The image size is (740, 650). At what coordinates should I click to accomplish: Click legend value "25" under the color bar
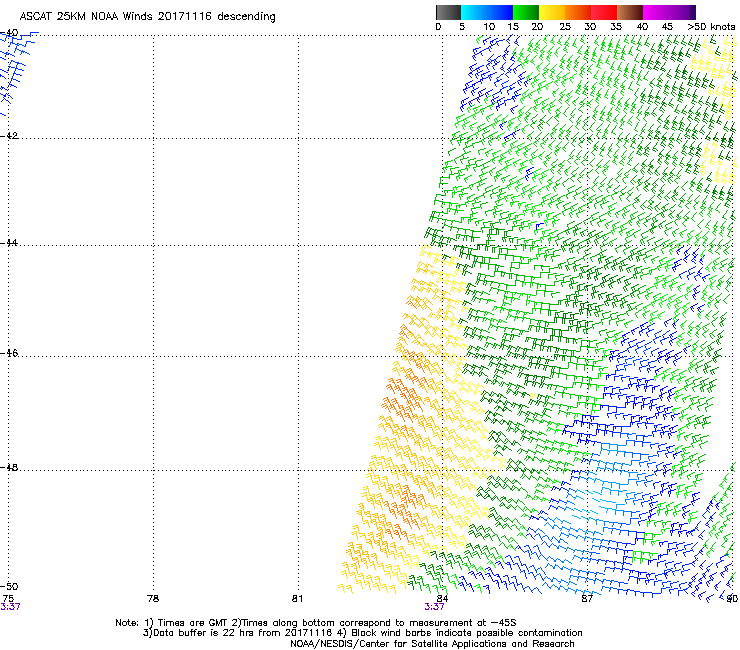[x=565, y=27]
